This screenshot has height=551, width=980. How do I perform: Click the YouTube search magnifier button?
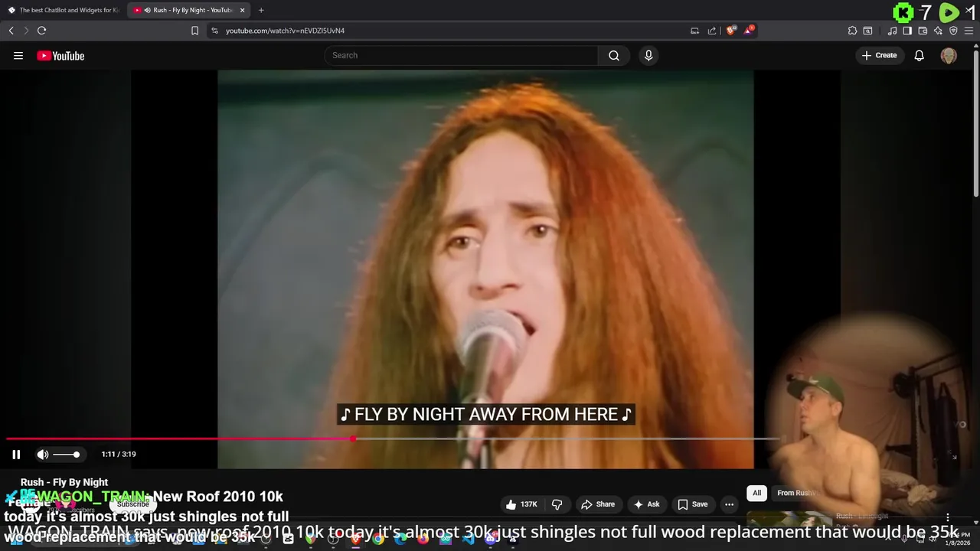tap(614, 55)
